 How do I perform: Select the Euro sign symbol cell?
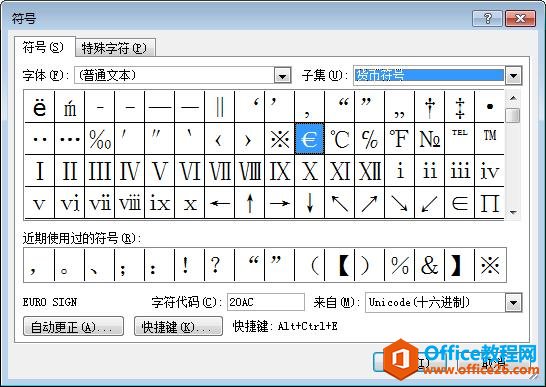pyautogui.click(x=310, y=139)
